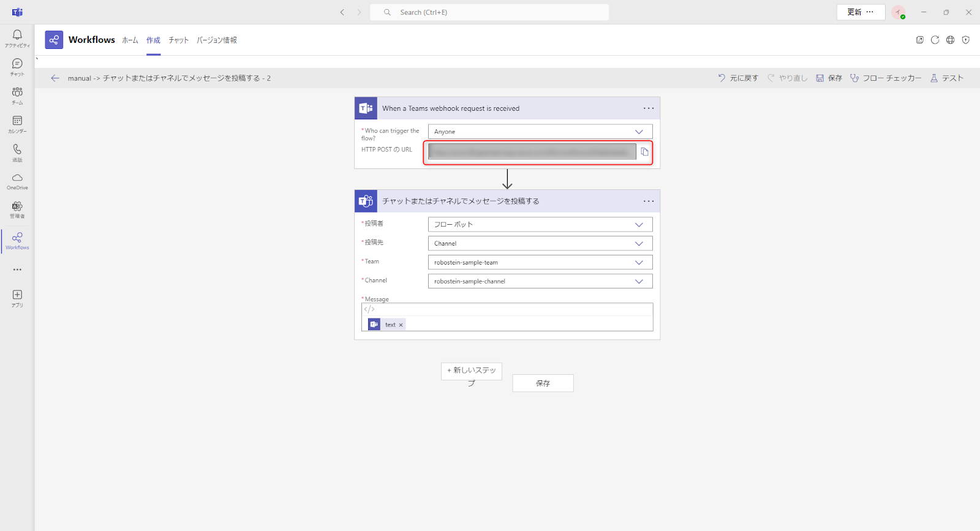Save the flow from the top toolbar
The height and width of the screenshot is (531, 980).
(x=829, y=78)
